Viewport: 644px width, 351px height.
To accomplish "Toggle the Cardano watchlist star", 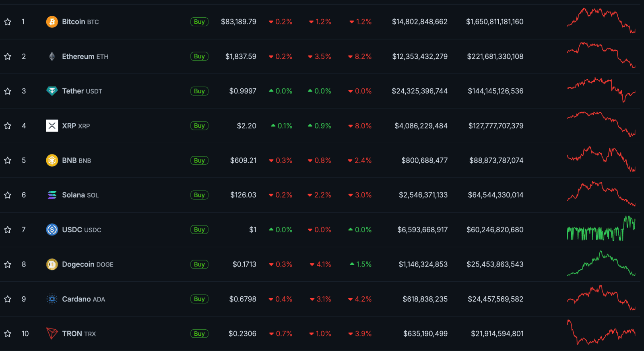I will pyautogui.click(x=8, y=299).
